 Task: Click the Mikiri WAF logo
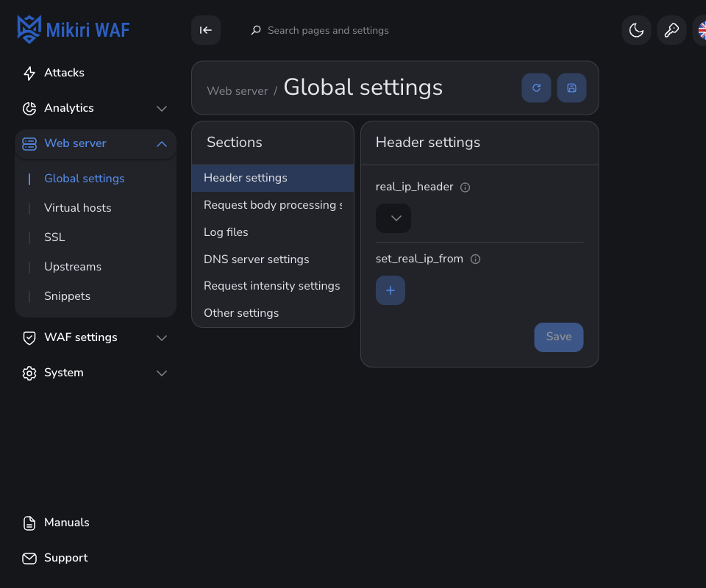coord(74,29)
